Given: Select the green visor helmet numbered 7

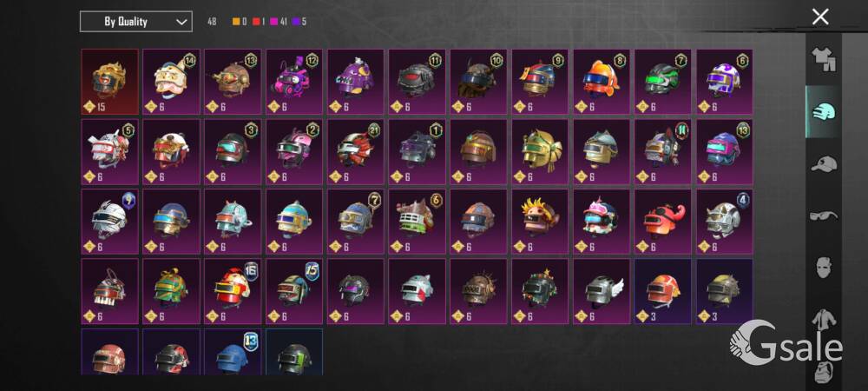Looking at the screenshot, I should pyautogui.click(x=662, y=82).
